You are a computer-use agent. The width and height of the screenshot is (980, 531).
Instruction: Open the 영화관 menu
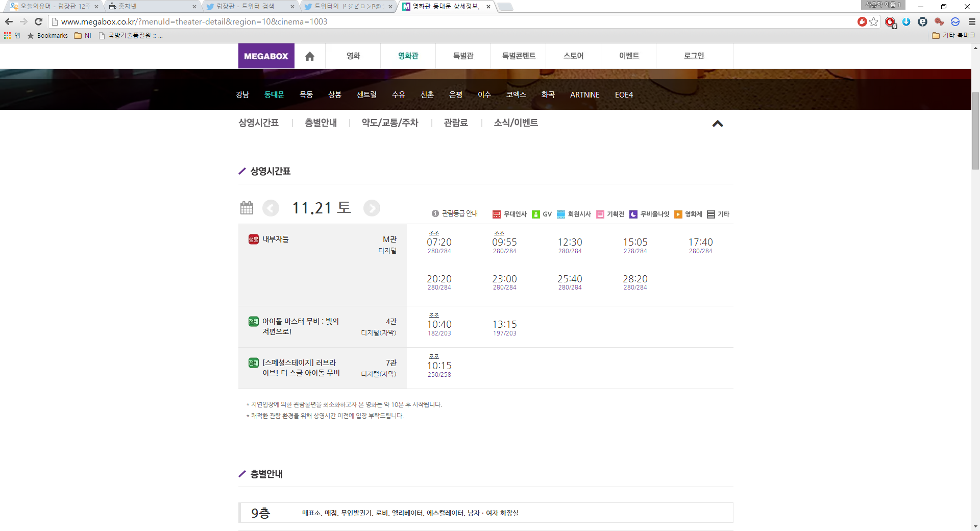[x=408, y=56]
